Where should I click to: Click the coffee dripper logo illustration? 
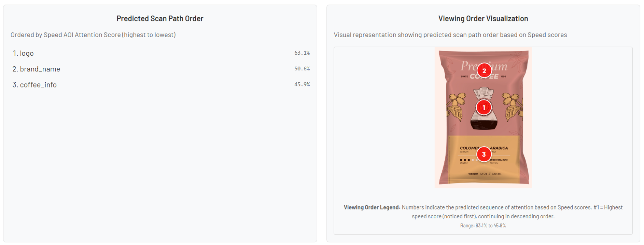pos(484,108)
